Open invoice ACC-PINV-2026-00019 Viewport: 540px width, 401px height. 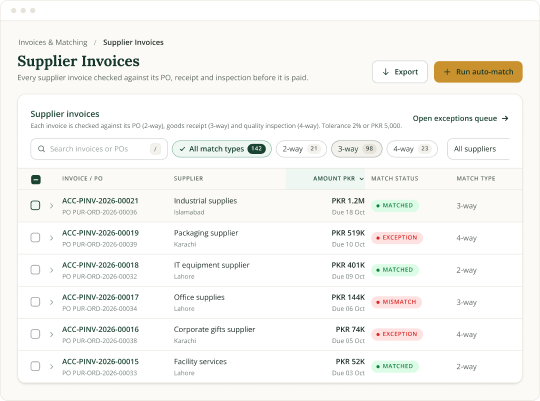(100, 233)
